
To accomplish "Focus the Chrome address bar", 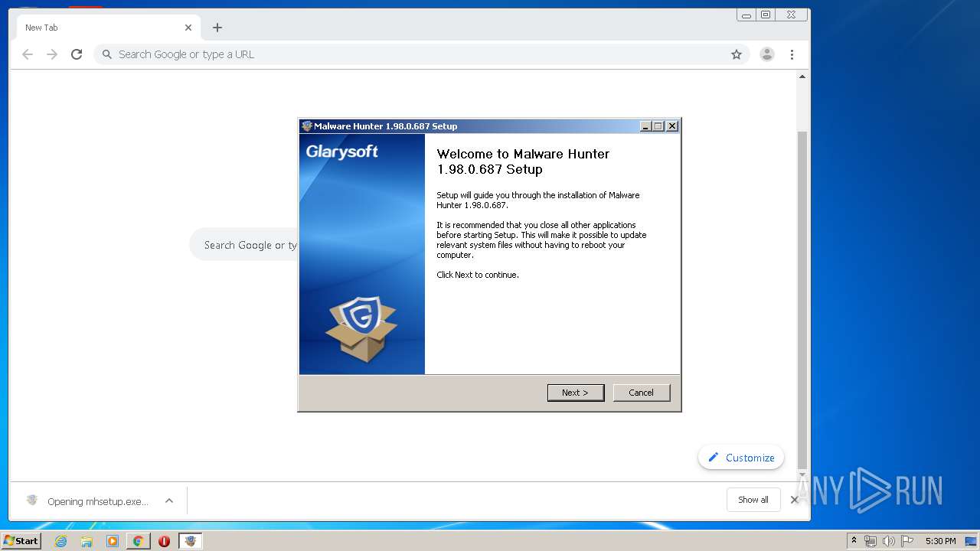I will point(421,54).
